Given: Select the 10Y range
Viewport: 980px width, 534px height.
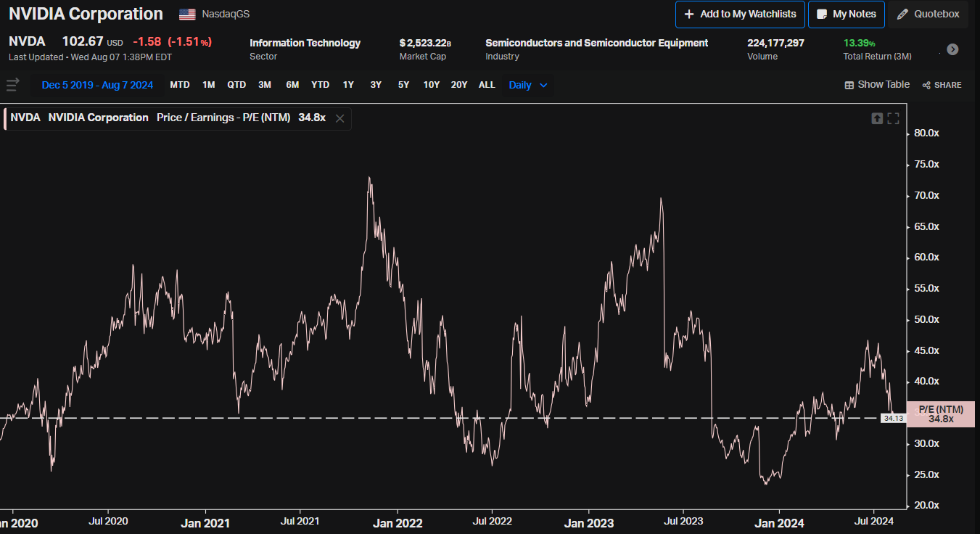Looking at the screenshot, I should pos(432,85).
